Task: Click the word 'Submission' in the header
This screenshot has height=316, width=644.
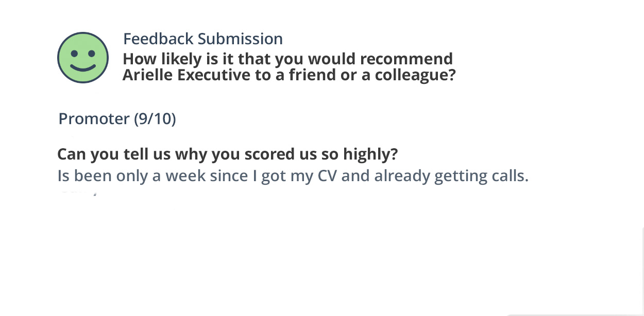Action: point(240,39)
